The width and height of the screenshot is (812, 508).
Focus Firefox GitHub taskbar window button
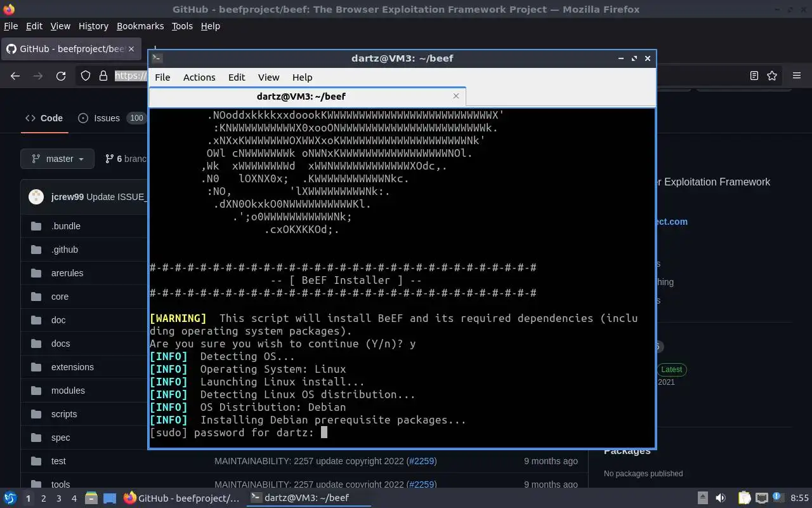point(181,498)
